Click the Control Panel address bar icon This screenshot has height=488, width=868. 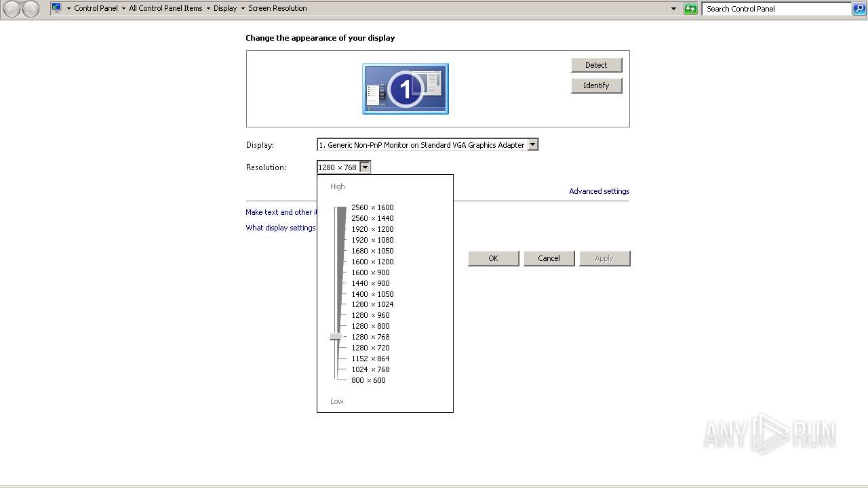(56, 8)
